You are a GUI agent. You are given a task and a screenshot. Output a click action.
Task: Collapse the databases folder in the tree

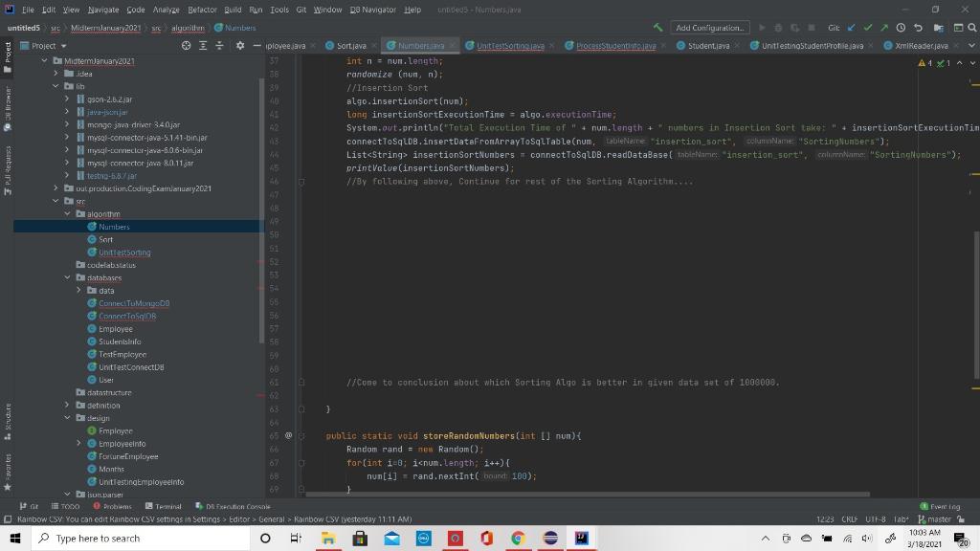[x=67, y=277]
